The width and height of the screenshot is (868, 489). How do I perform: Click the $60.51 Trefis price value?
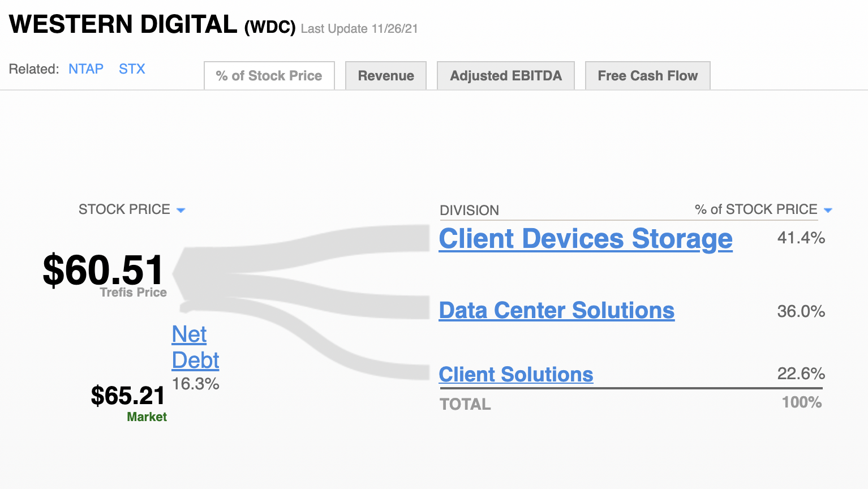click(x=103, y=269)
